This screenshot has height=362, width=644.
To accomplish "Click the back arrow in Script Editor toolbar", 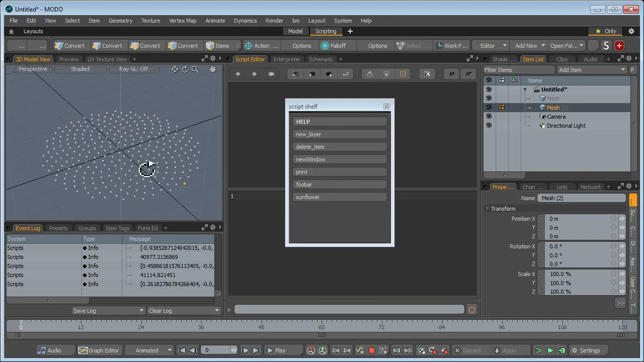I will click(x=238, y=74).
